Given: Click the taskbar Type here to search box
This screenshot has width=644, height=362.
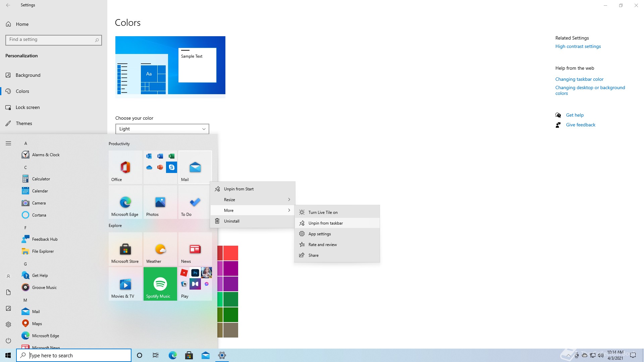Looking at the screenshot, I should (74, 355).
